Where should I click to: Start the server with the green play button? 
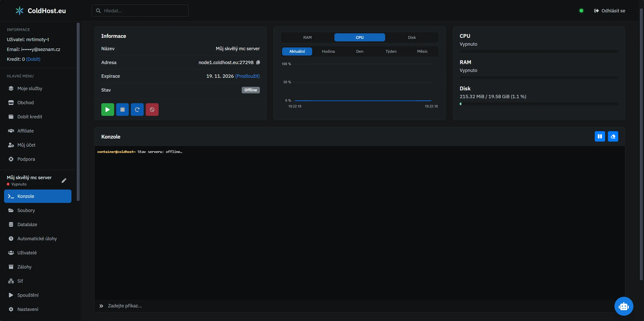click(108, 110)
